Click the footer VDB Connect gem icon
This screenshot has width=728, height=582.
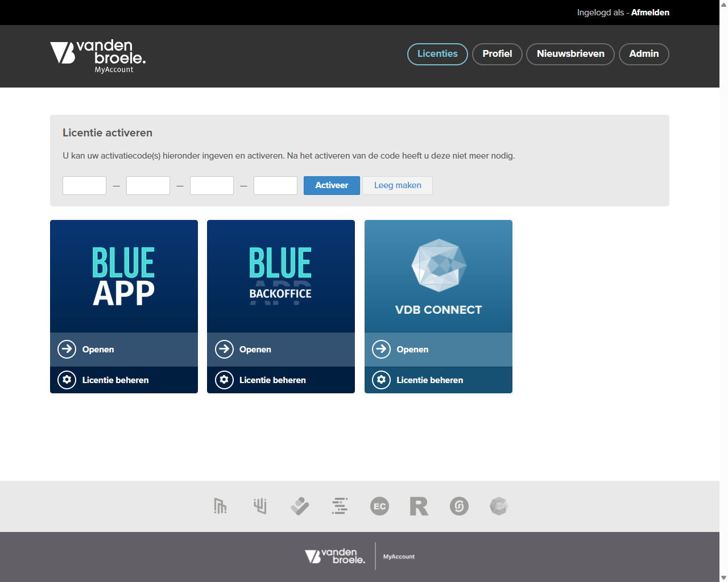[x=499, y=506]
